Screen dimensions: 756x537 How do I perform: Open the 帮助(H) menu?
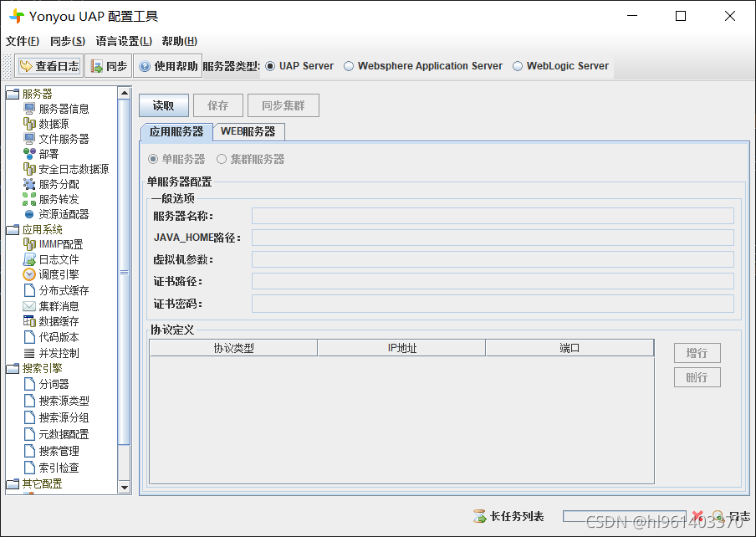(179, 41)
